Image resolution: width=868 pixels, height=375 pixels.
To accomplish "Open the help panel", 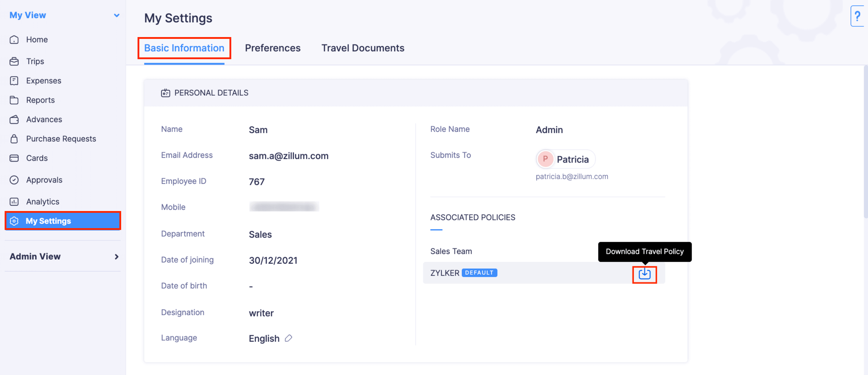I will pyautogui.click(x=857, y=16).
